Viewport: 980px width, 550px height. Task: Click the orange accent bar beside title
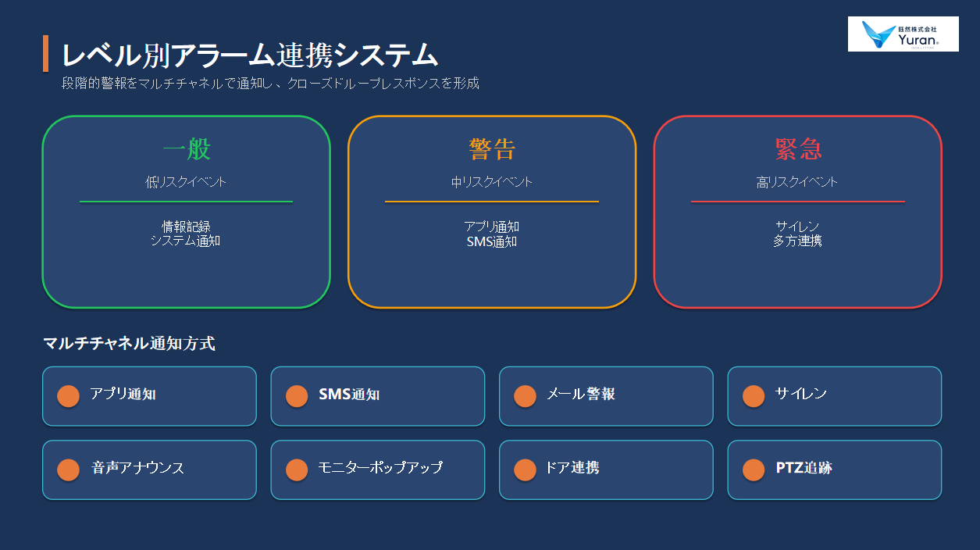45,53
